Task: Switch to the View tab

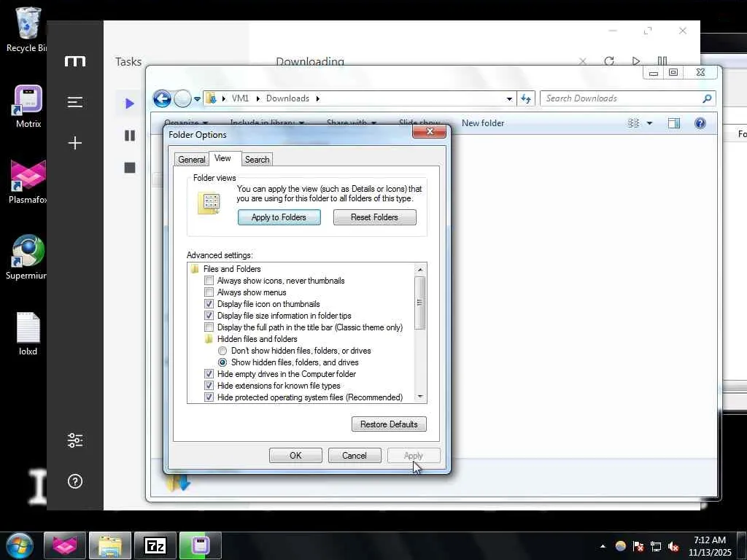Action: click(222, 158)
